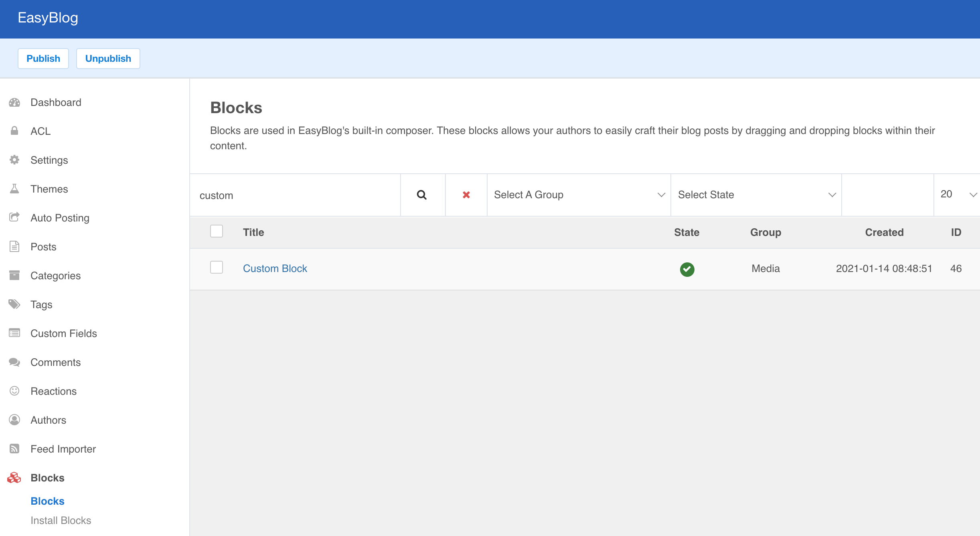The image size is (980, 536).
Task: Open Categories menu item
Action: tap(56, 276)
